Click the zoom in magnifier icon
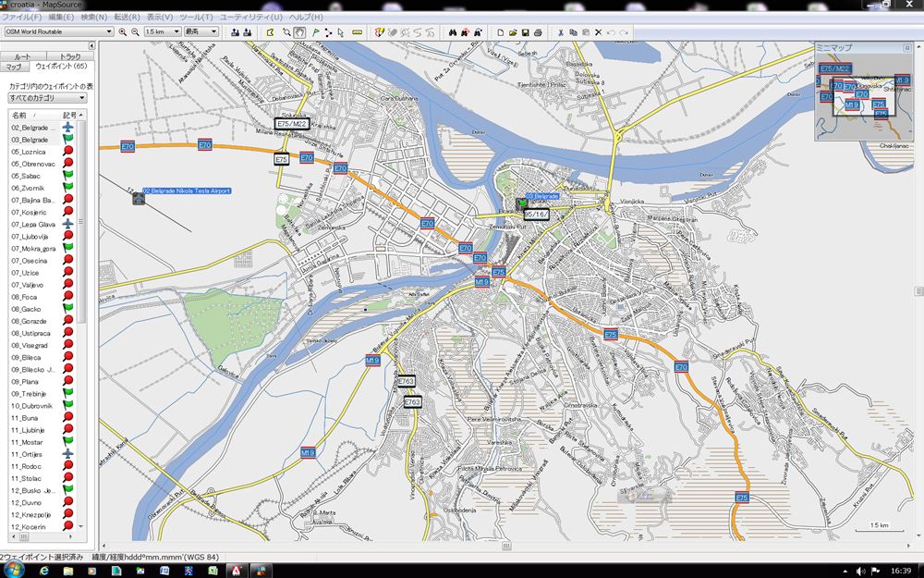924x578 pixels. tap(123, 31)
